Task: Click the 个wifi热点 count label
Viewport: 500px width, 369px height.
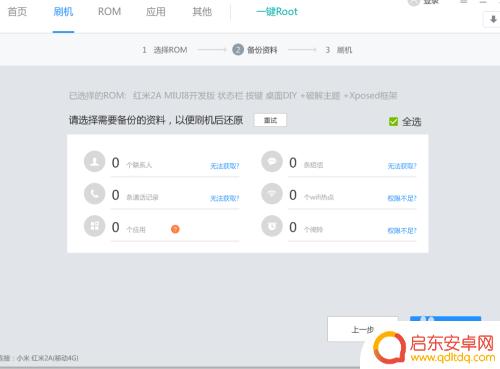Action: pyautogui.click(x=319, y=197)
